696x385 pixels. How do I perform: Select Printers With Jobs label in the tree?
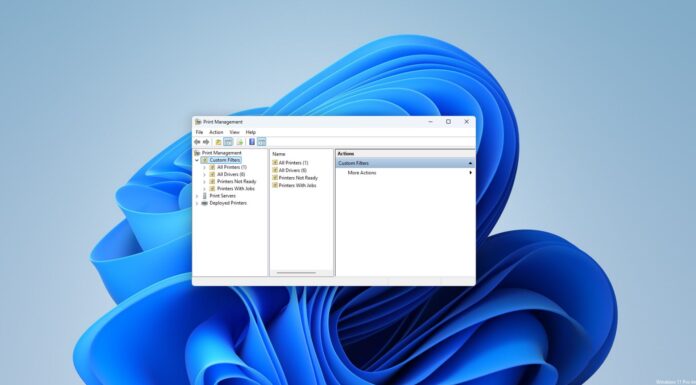click(x=236, y=189)
